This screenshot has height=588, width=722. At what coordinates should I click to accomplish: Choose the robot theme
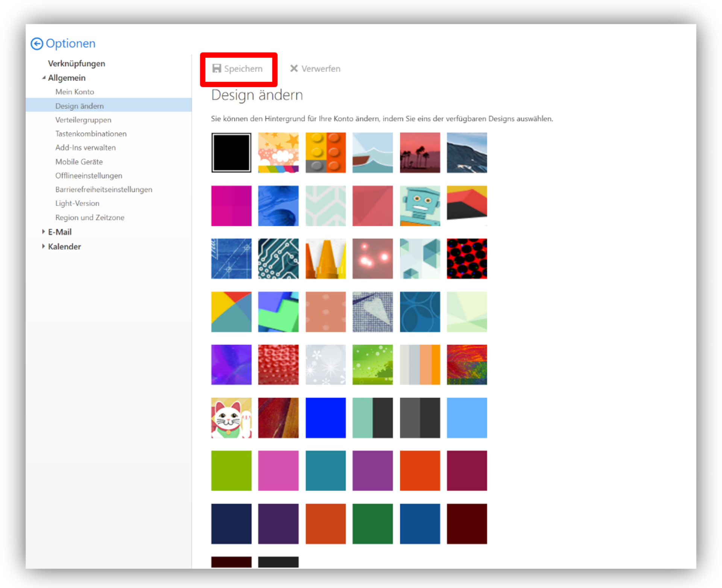click(x=420, y=206)
